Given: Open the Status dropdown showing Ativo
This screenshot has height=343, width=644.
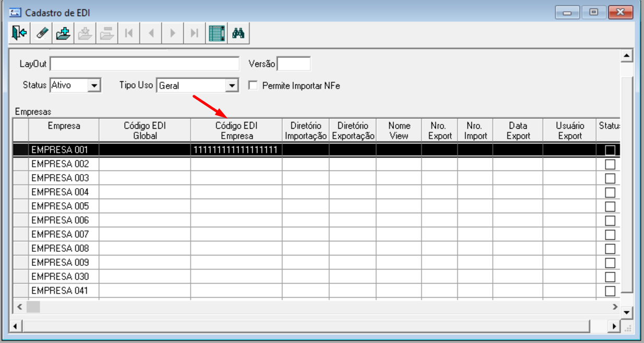Looking at the screenshot, I should click(94, 85).
